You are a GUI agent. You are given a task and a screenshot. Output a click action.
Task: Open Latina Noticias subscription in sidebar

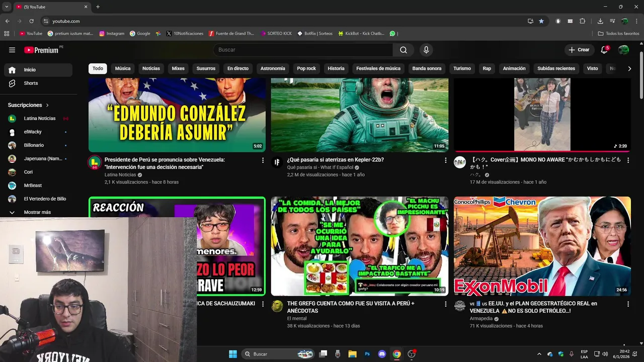(x=38, y=118)
